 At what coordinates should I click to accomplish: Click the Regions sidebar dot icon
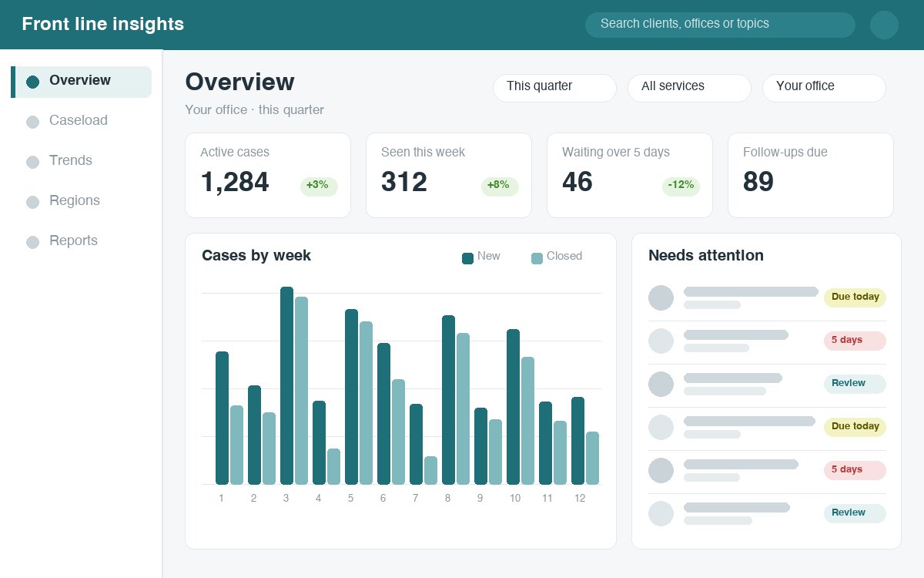[x=32, y=202]
